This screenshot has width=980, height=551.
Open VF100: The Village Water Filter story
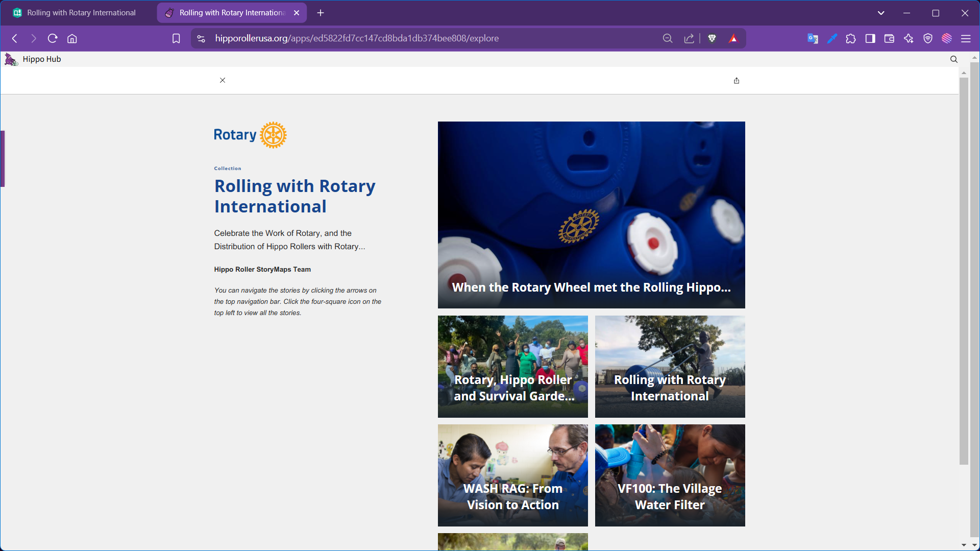(670, 475)
